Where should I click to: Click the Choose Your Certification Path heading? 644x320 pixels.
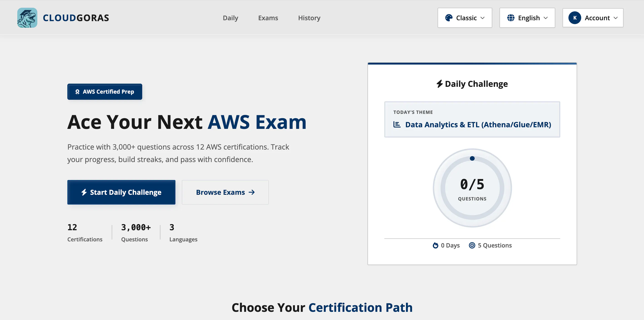[x=322, y=307]
